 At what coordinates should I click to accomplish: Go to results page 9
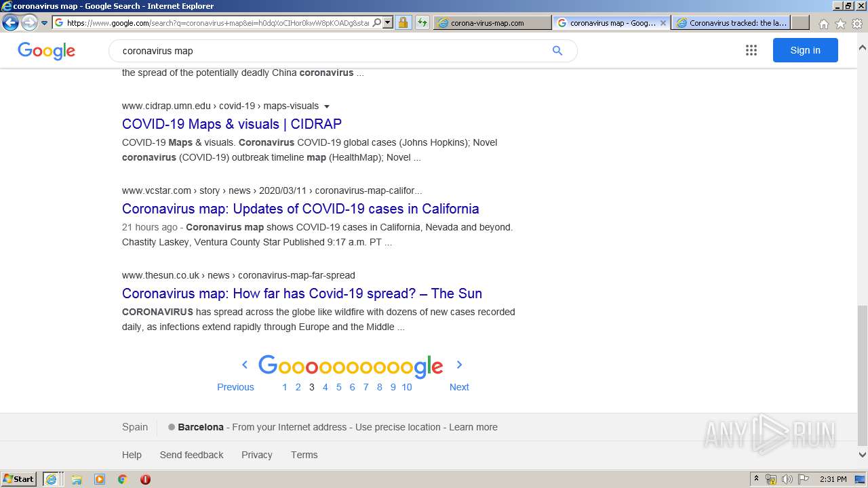(x=393, y=387)
